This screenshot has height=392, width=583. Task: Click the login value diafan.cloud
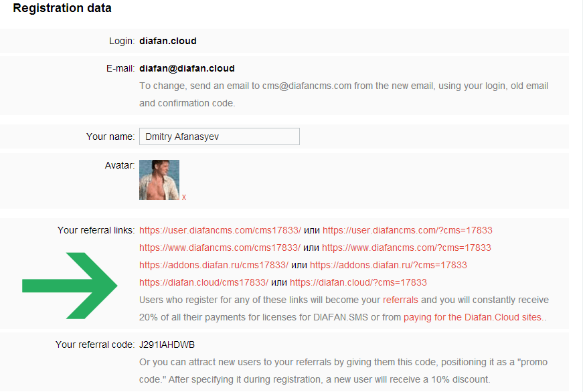168,41
